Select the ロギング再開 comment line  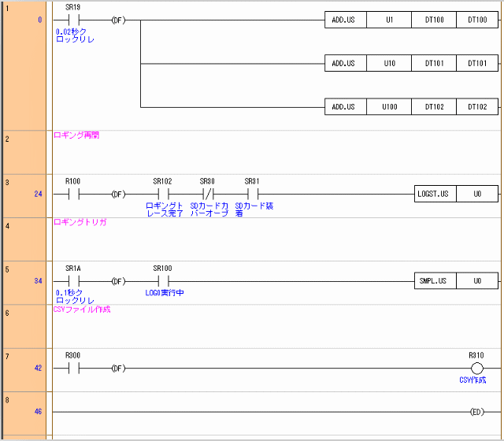click(x=76, y=135)
